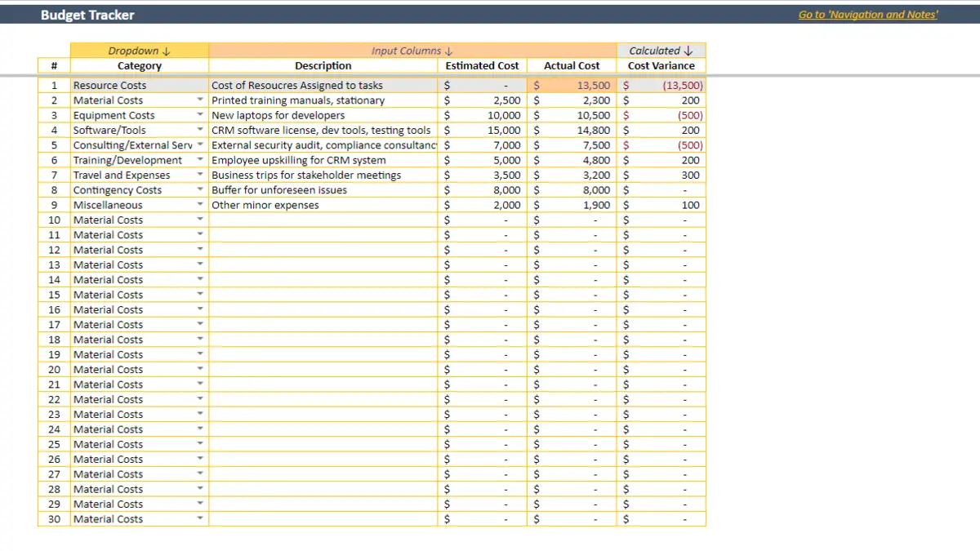The image size is (980, 551).
Task: Select the Estimated Cost column header
Action: pos(483,66)
